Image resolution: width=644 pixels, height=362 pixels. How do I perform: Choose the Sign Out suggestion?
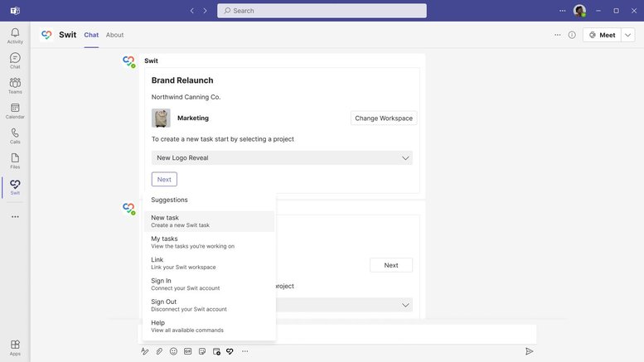tap(210, 305)
